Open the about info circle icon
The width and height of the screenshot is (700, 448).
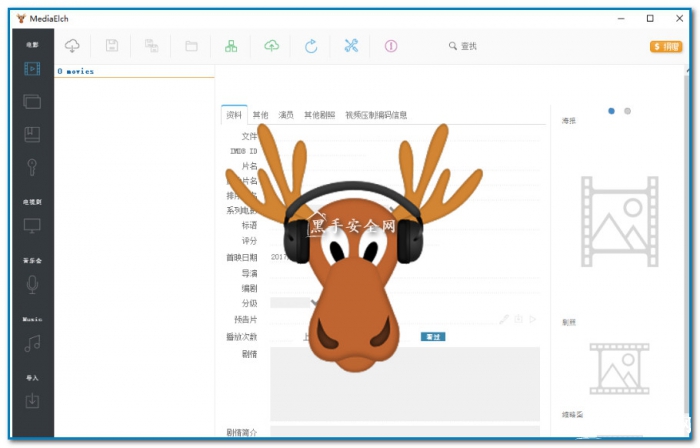[391, 46]
